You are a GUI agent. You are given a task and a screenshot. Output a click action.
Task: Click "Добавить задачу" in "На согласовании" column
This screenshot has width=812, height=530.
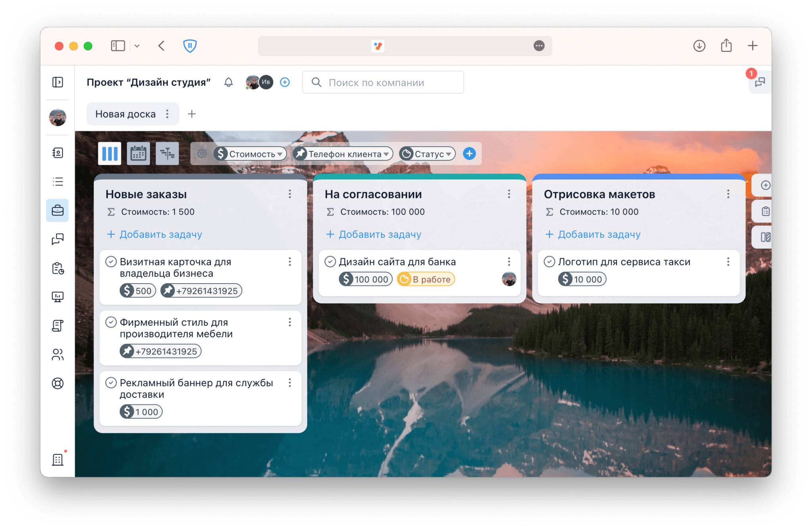pos(373,234)
